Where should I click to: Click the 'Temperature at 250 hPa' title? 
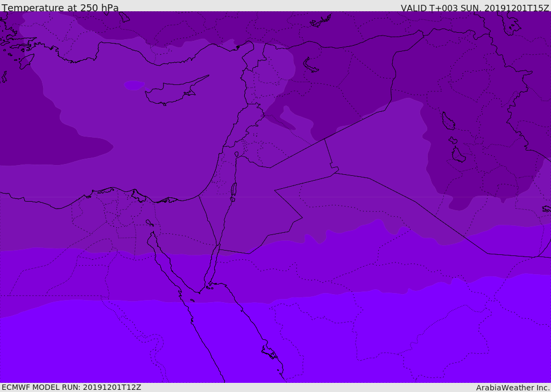click(x=60, y=8)
